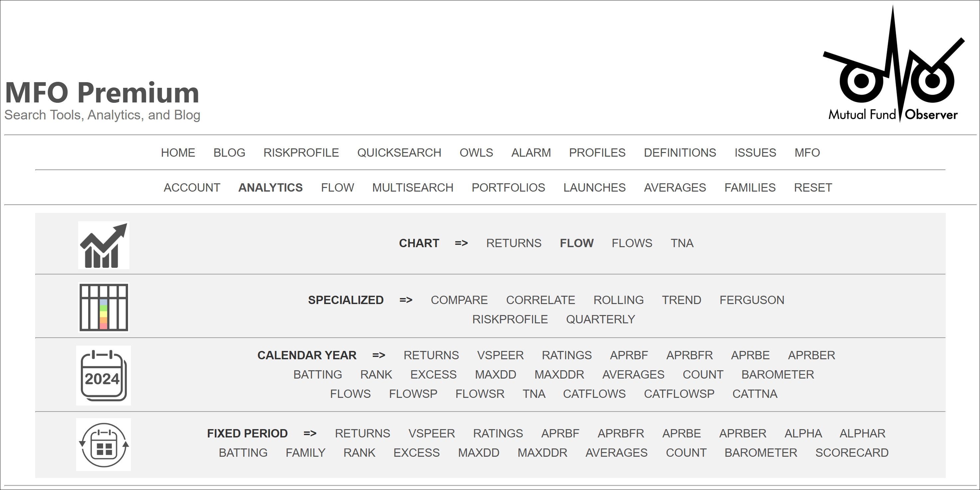Open the ACCOUNT page
The image size is (980, 490).
click(x=192, y=188)
